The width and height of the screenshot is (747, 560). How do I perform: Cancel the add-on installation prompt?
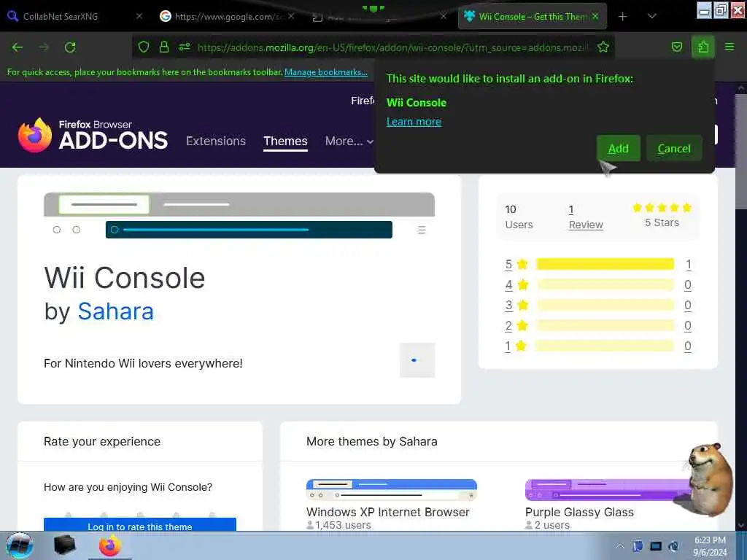coord(673,149)
